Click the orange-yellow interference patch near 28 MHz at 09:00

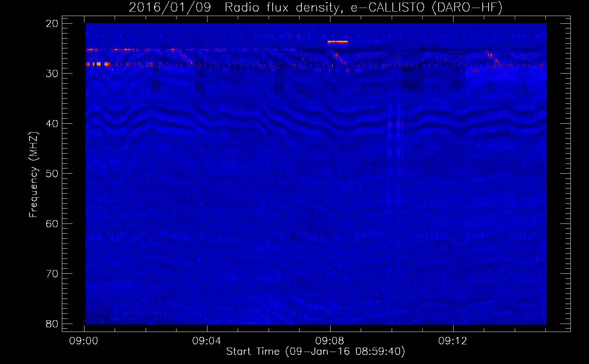click(98, 64)
